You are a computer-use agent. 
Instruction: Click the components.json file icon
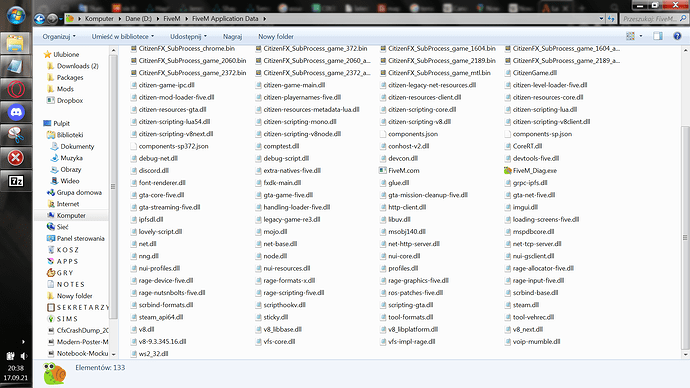click(x=382, y=134)
